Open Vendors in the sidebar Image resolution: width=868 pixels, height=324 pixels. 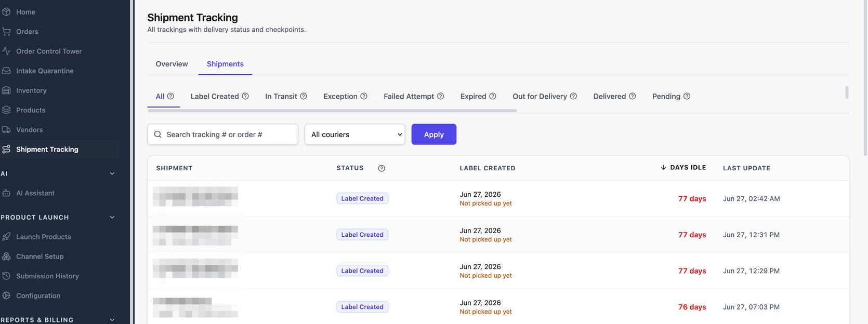30,130
